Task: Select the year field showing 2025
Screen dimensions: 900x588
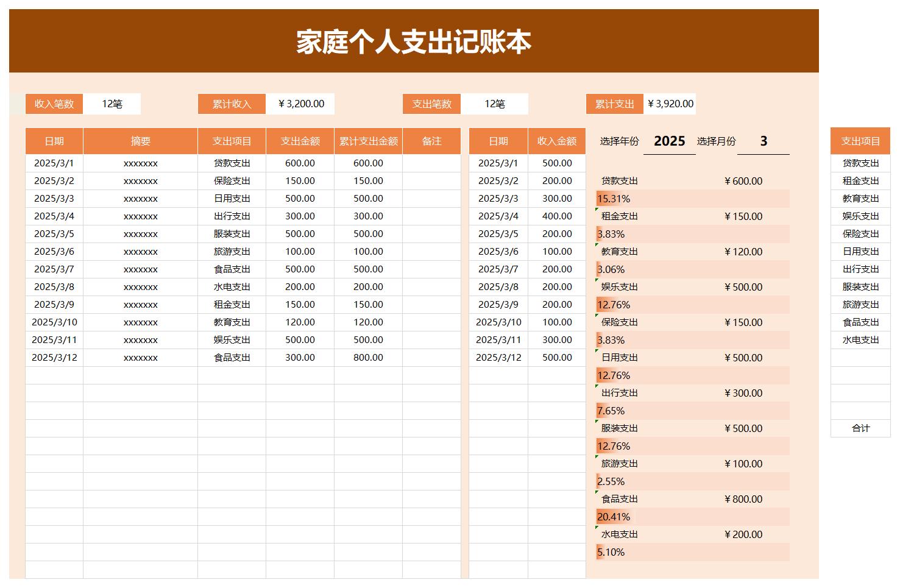Action: pos(670,141)
